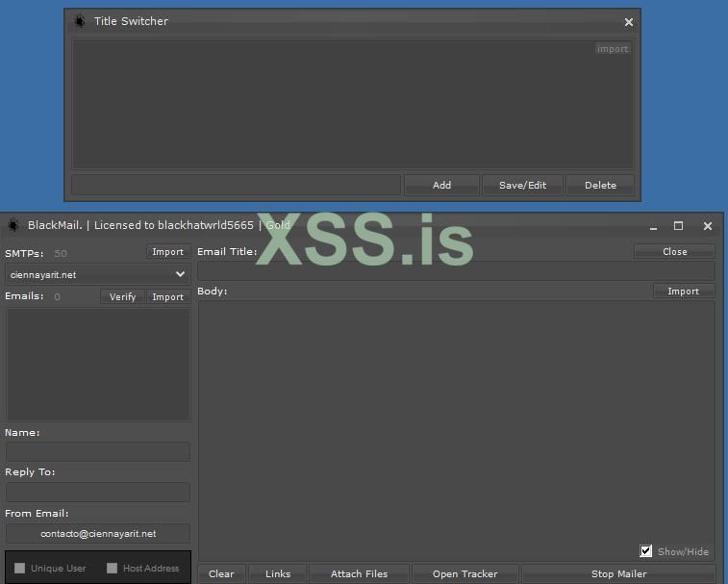Viewport: 728px width, 584px height.
Task: Maximize the BlackMail window
Action: (678, 226)
